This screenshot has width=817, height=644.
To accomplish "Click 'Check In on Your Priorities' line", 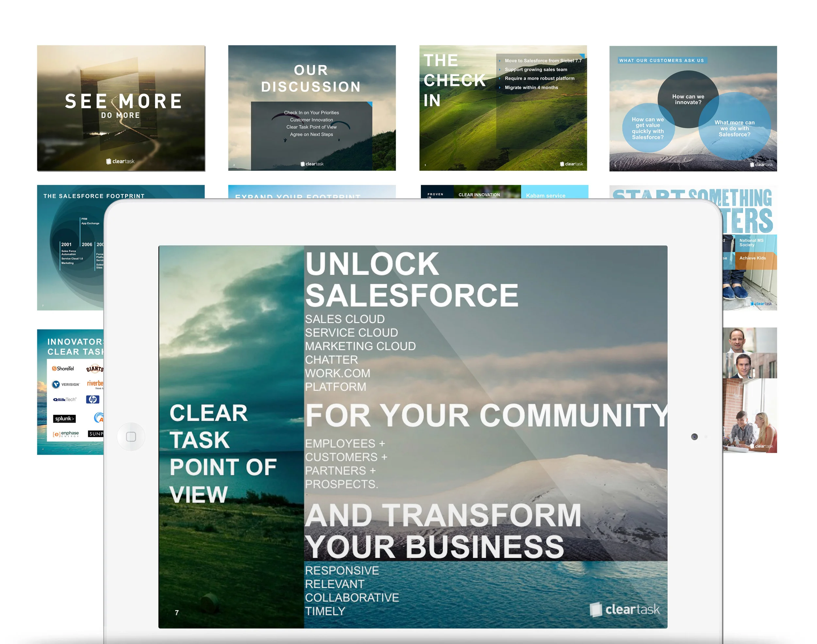I will (x=311, y=113).
